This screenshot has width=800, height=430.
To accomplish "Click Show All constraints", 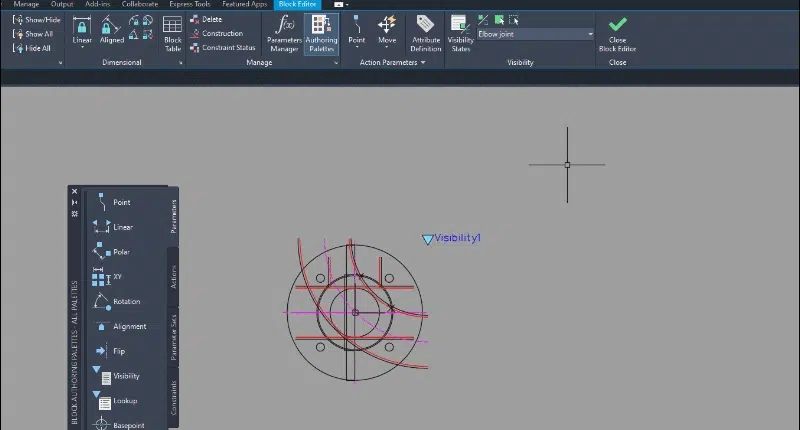I will tap(33, 34).
